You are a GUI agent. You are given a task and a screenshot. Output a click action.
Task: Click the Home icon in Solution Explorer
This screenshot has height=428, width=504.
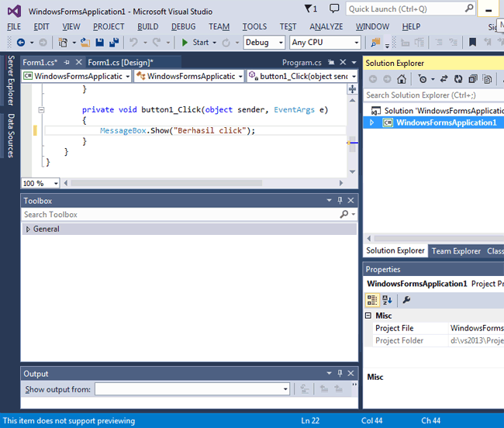[x=402, y=79]
